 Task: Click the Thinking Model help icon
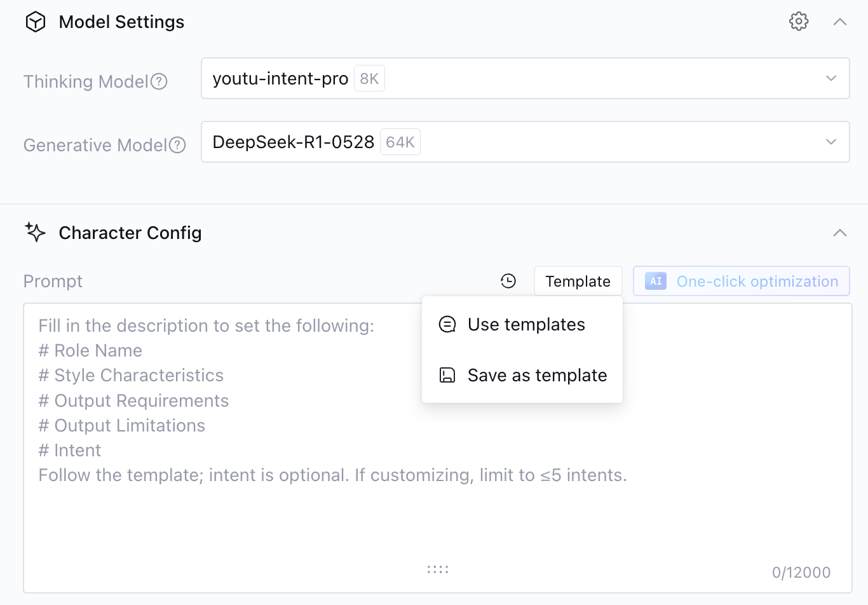(159, 81)
